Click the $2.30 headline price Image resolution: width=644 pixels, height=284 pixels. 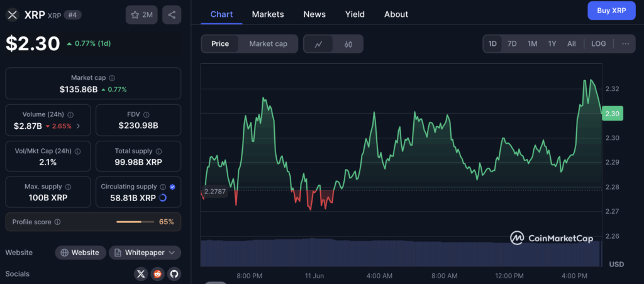coord(33,43)
